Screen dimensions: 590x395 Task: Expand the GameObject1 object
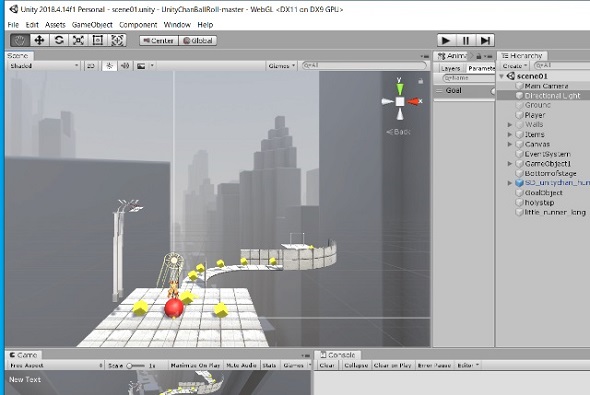(510, 164)
